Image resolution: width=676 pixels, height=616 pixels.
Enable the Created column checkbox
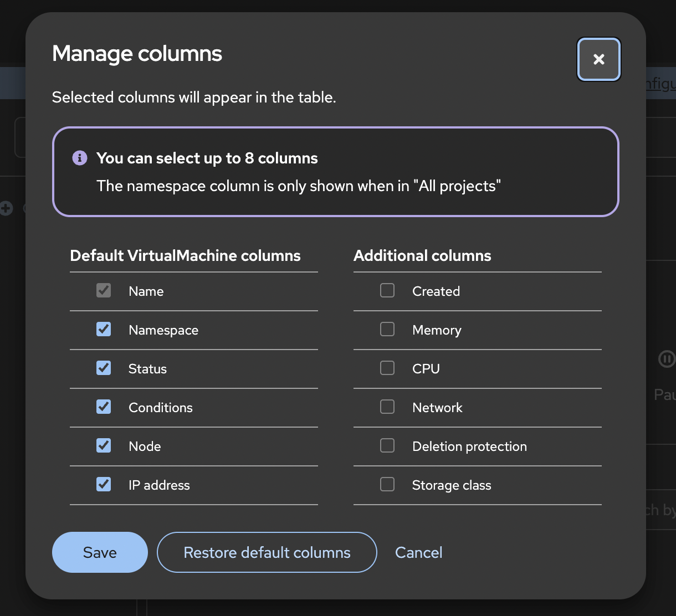click(387, 291)
